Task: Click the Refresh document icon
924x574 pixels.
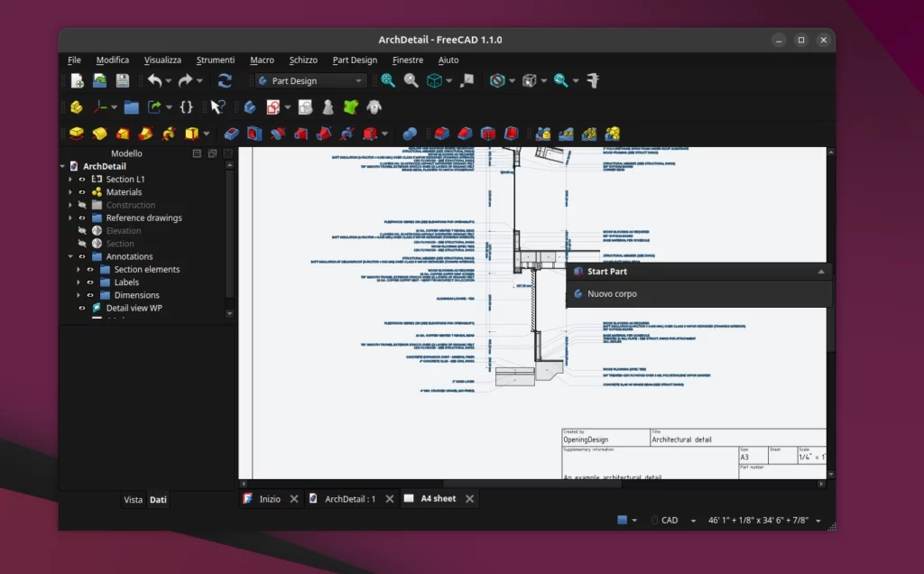Action: (224, 80)
